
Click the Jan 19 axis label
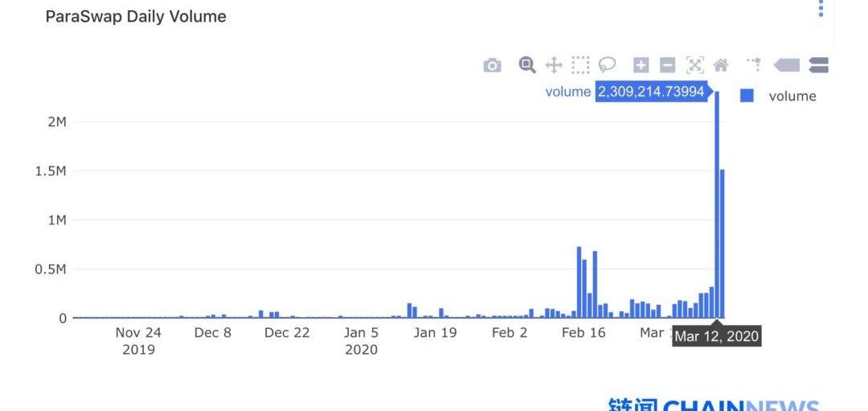[x=435, y=333]
